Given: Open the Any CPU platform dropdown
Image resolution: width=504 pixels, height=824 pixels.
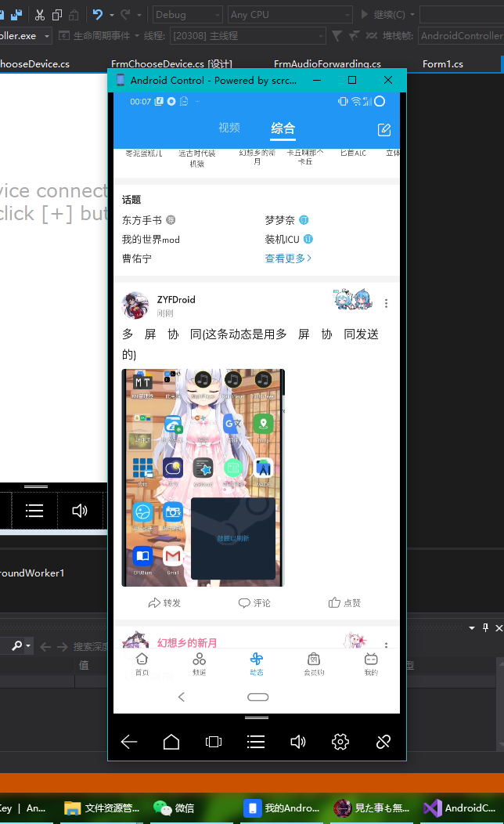Looking at the screenshot, I should tap(290, 15).
